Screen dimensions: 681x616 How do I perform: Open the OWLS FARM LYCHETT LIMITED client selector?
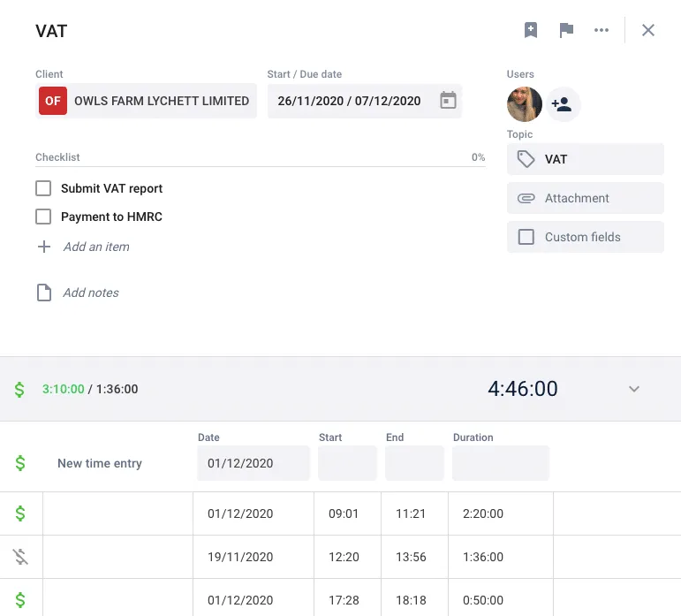146,101
